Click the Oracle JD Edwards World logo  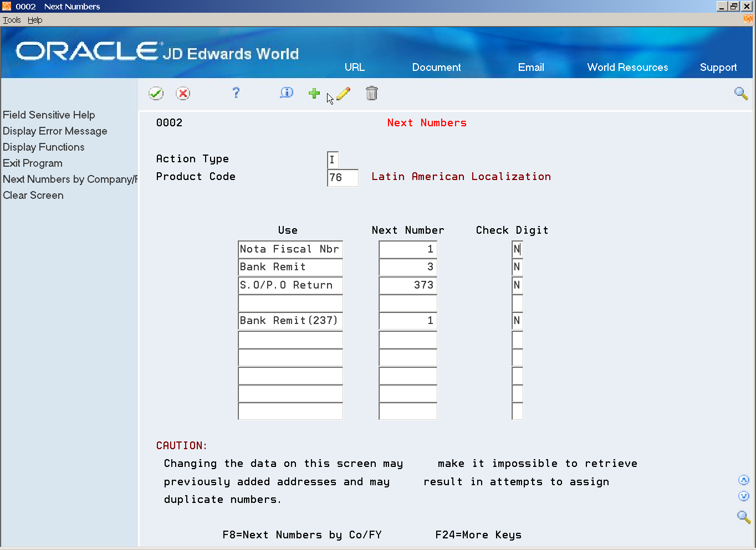(157, 52)
